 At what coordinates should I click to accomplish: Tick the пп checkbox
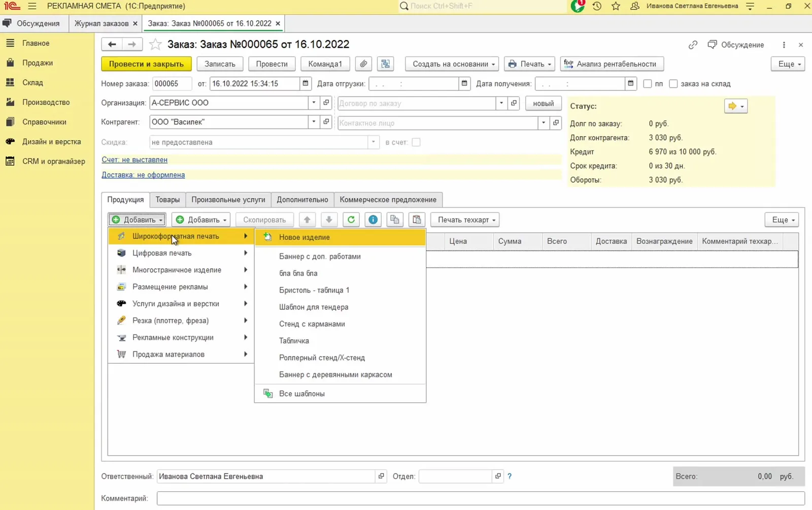[x=648, y=84]
